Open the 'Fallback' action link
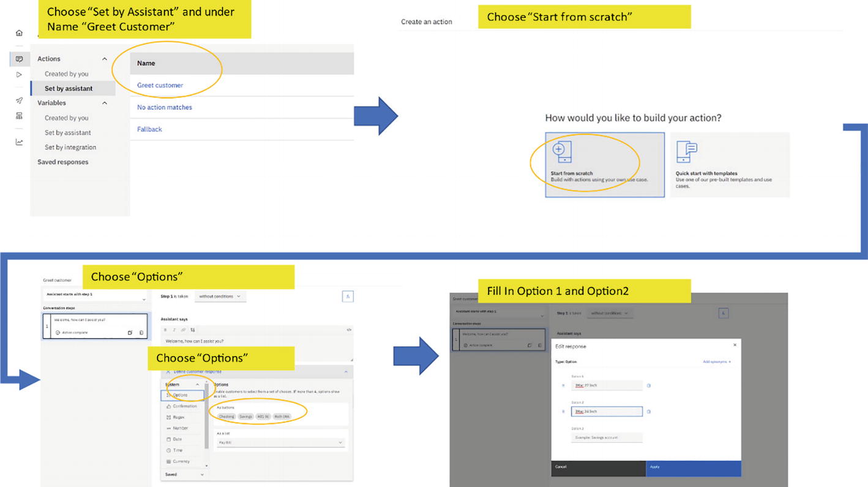This screenshot has width=868, height=487. (x=149, y=129)
